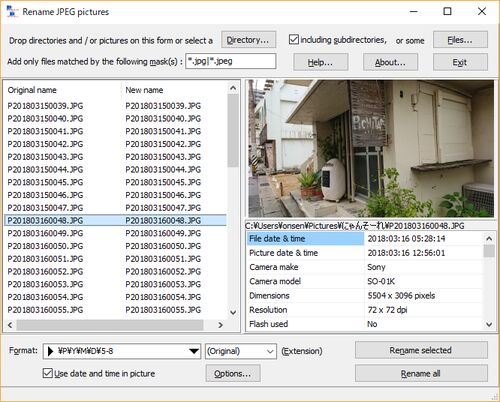Select original file P201803160049.JPG

click(x=45, y=233)
